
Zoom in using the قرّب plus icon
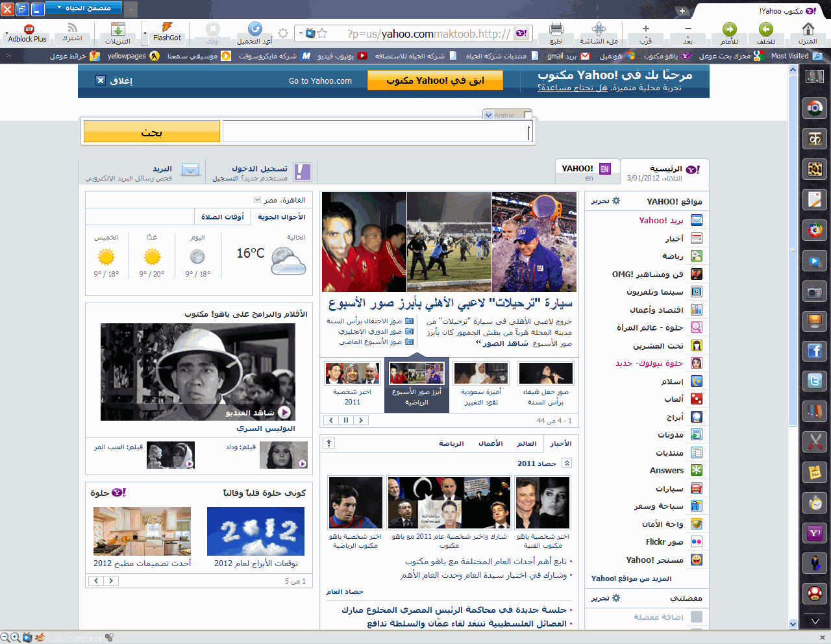point(645,29)
